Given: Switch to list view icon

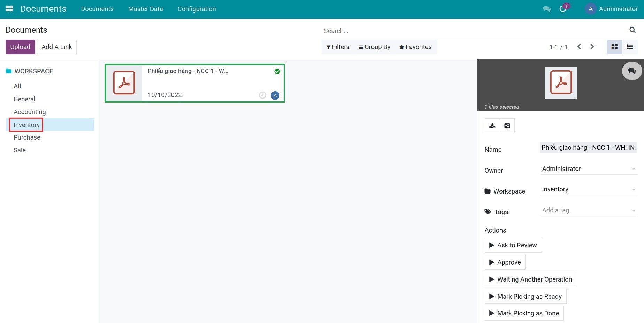Looking at the screenshot, I should (x=630, y=47).
